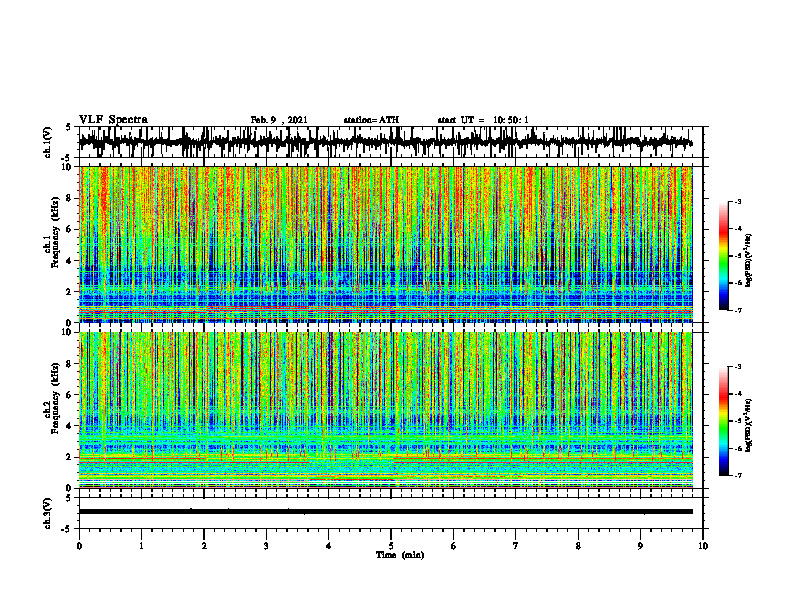This screenshot has height=612, width=792.
Task: Click time axis tick label "1"
Action: pos(141,546)
